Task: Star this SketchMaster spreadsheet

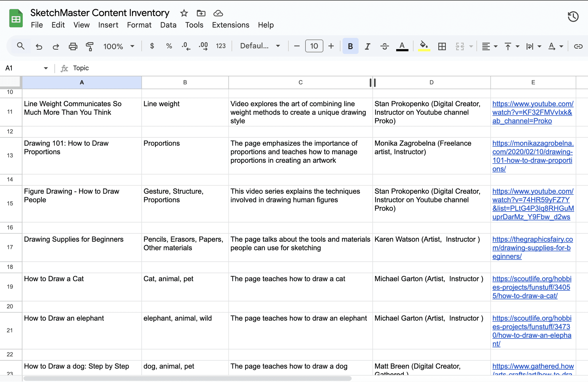Action: (x=184, y=13)
